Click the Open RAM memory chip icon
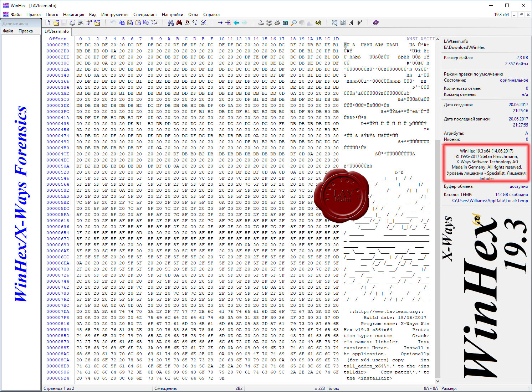Viewport: 532px width, 392px height. (277, 23)
